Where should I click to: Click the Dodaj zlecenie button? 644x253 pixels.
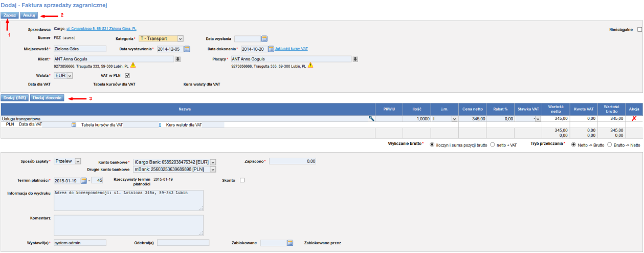(47, 97)
